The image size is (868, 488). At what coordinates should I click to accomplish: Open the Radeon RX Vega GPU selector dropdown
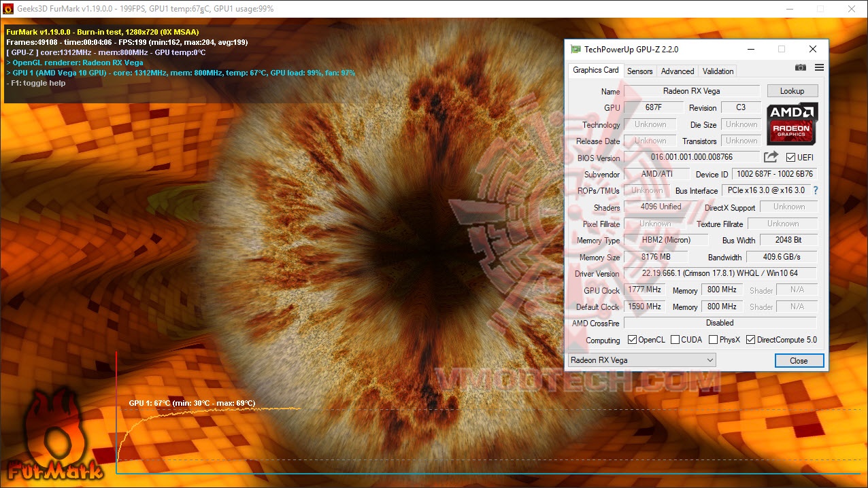point(641,360)
